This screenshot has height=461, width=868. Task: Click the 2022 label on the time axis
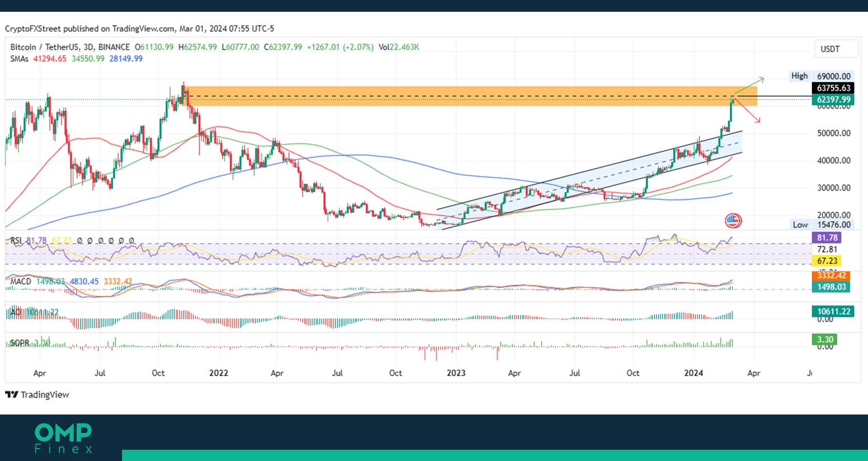tap(218, 373)
